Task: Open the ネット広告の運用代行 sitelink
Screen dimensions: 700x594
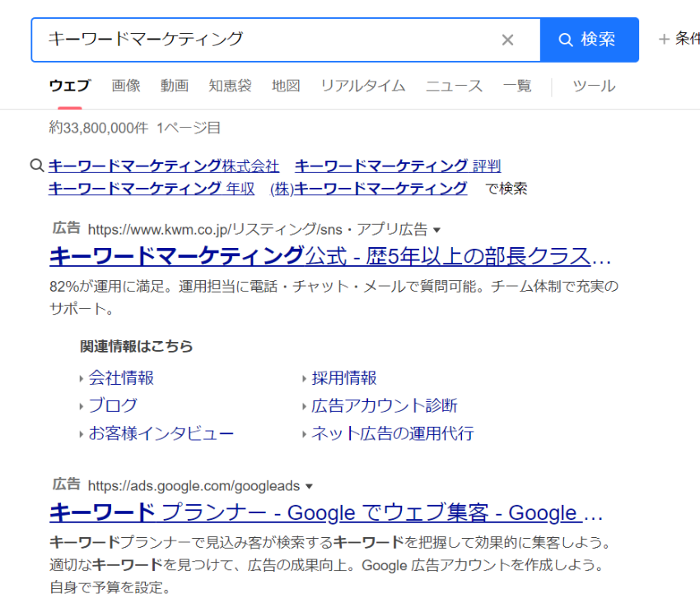Action: coord(392,433)
